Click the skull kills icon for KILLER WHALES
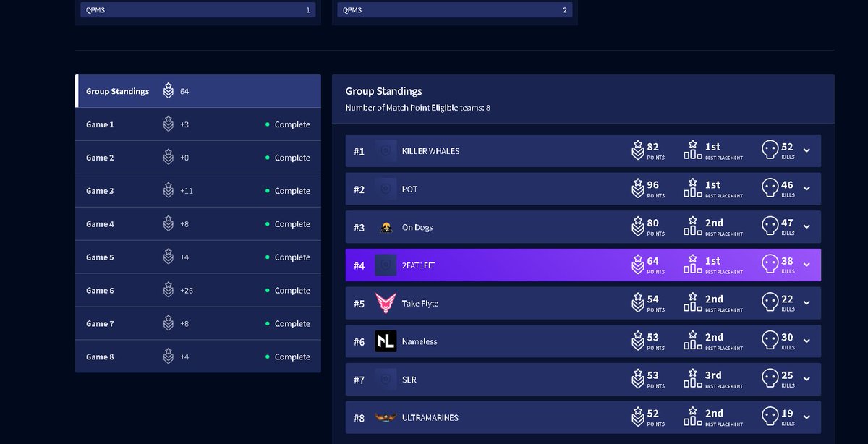This screenshot has height=444, width=868. click(770, 150)
